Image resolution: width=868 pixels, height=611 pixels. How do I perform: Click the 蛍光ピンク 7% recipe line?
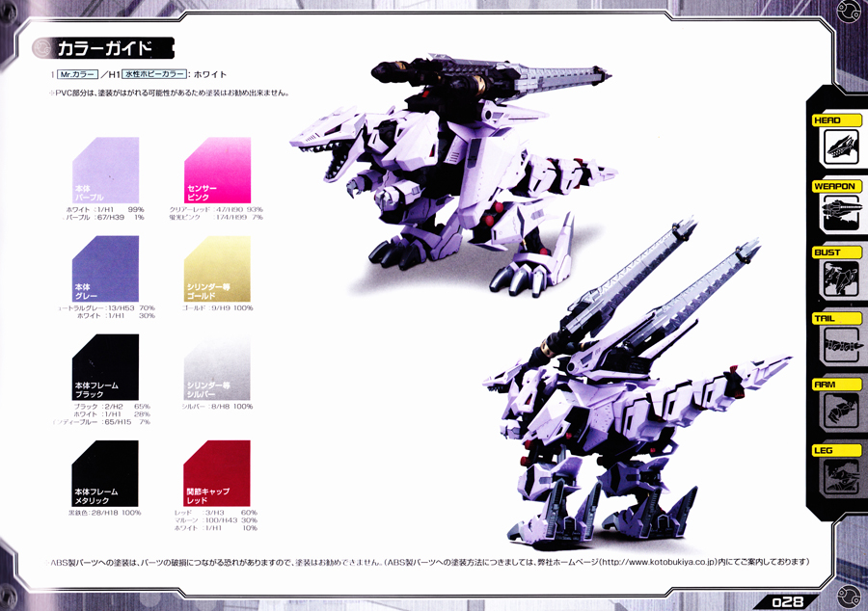tap(216, 218)
